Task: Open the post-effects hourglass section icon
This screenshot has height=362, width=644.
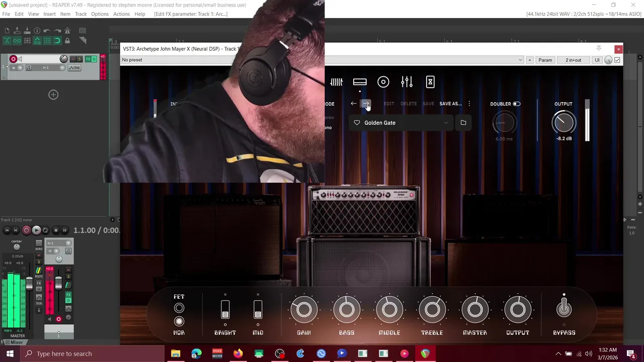Action: [430, 82]
